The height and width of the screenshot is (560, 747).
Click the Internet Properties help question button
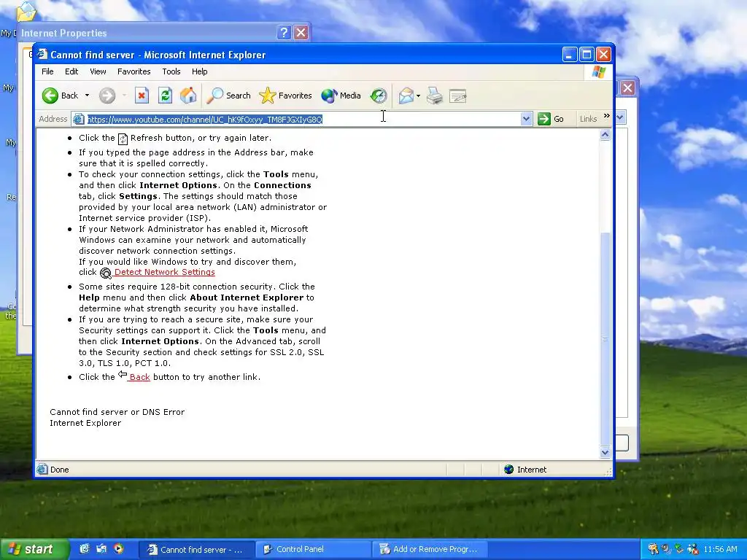tap(284, 32)
